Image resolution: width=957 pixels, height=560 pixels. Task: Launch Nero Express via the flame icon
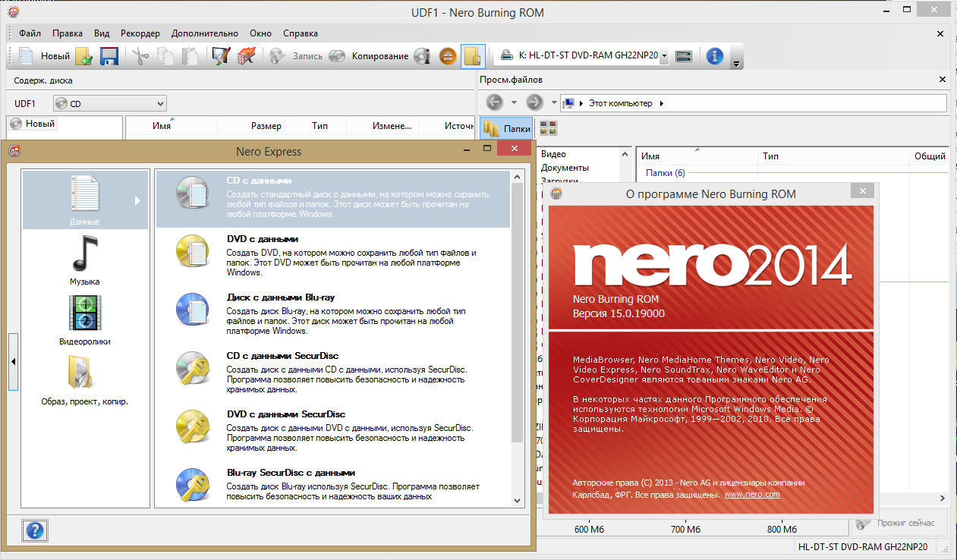(x=246, y=55)
